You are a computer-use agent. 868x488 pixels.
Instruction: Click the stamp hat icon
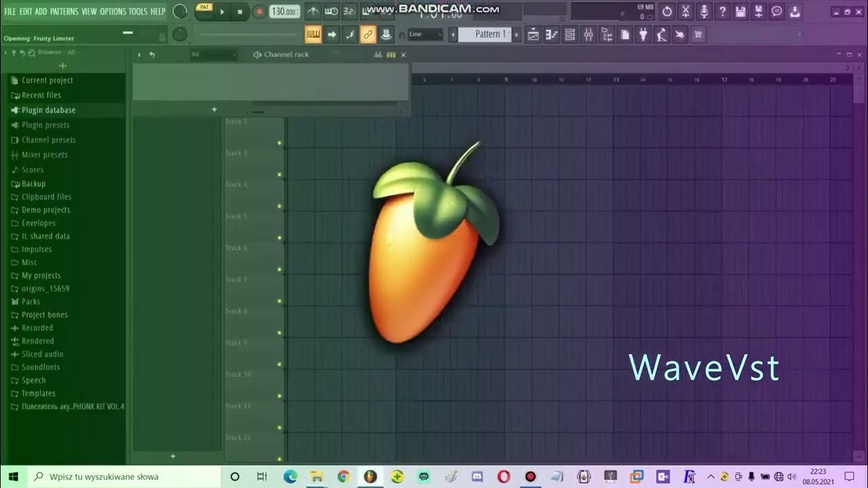pos(387,34)
